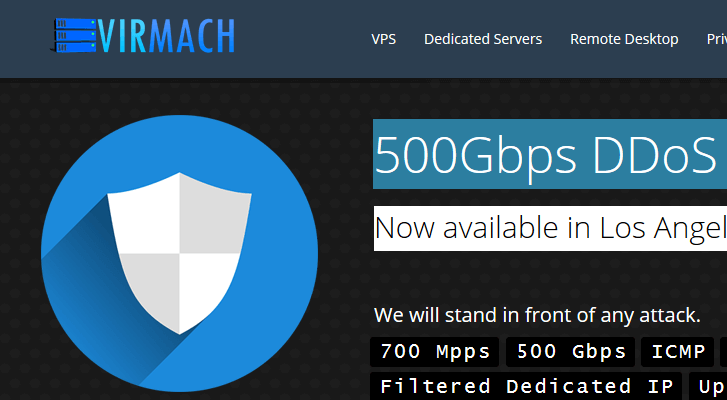Select the Filtered Dedicated IP tag

coord(526,386)
